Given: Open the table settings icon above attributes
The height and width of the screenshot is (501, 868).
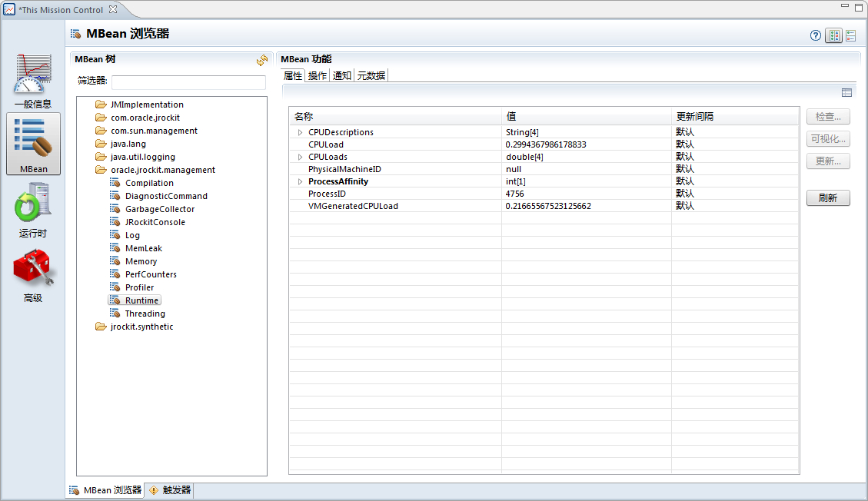Looking at the screenshot, I should click(x=846, y=93).
